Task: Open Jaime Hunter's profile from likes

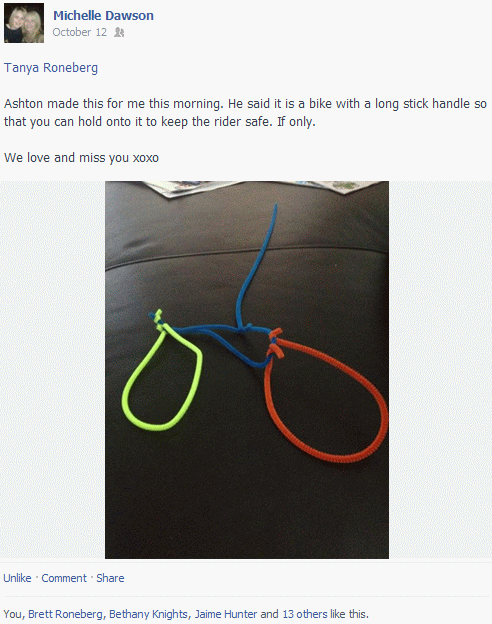Action: tap(226, 614)
